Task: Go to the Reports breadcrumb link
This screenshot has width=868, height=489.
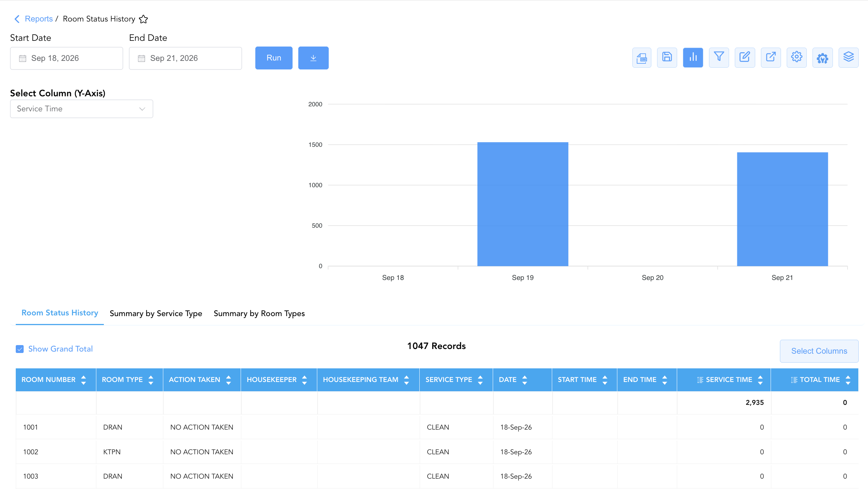Action: click(x=39, y=19)
